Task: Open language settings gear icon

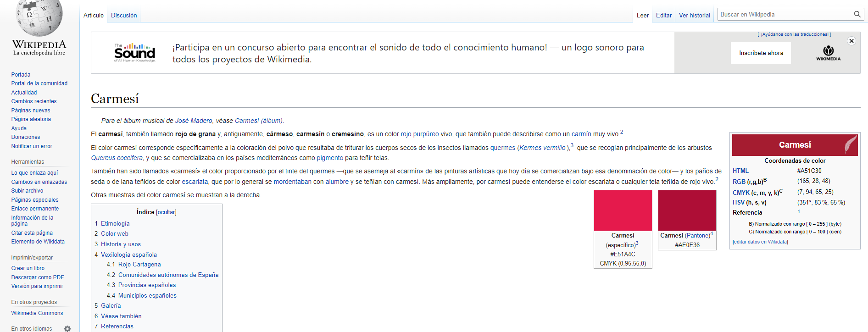Action: [67, 328]
